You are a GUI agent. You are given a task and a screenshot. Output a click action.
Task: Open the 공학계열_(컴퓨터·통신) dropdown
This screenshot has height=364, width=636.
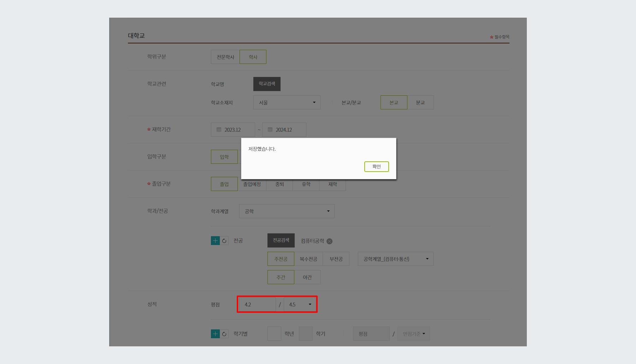point(396,259)
